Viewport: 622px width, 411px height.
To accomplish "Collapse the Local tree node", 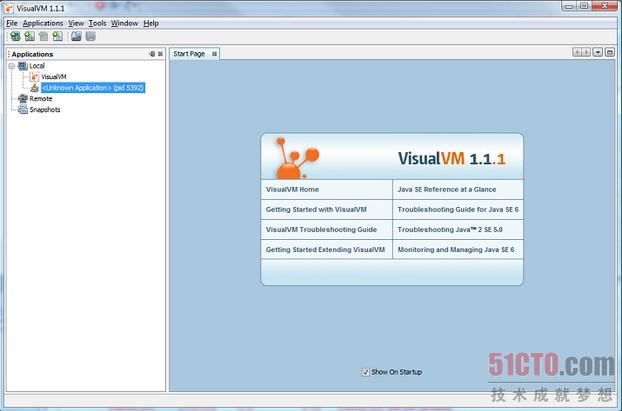I will click(12, 66).
